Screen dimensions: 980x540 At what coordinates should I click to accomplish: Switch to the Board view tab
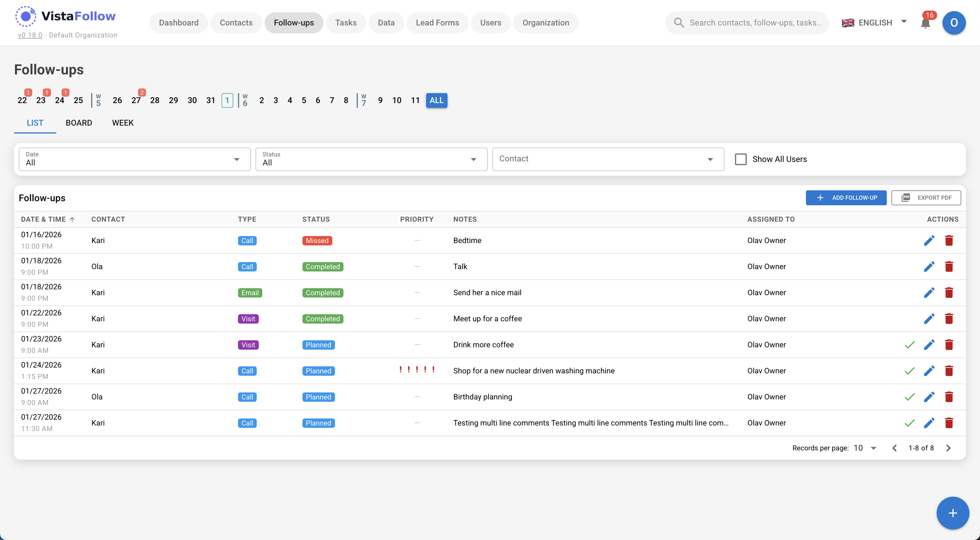click(79, 123)
